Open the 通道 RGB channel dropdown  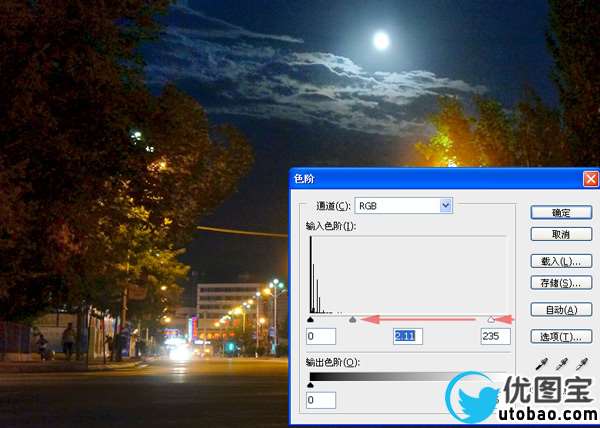(x=404, y=205)
